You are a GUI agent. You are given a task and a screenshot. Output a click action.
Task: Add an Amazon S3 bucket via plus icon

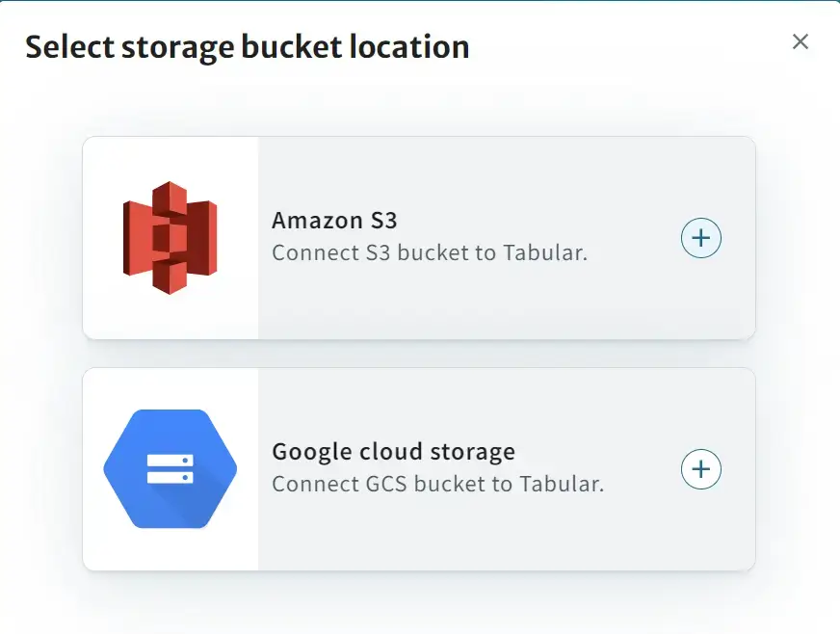(700, 238)
